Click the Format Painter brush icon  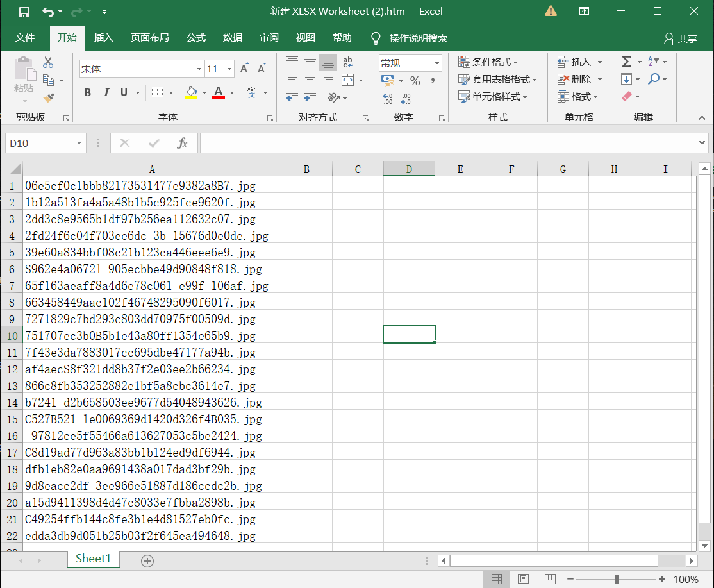point(49,97)
